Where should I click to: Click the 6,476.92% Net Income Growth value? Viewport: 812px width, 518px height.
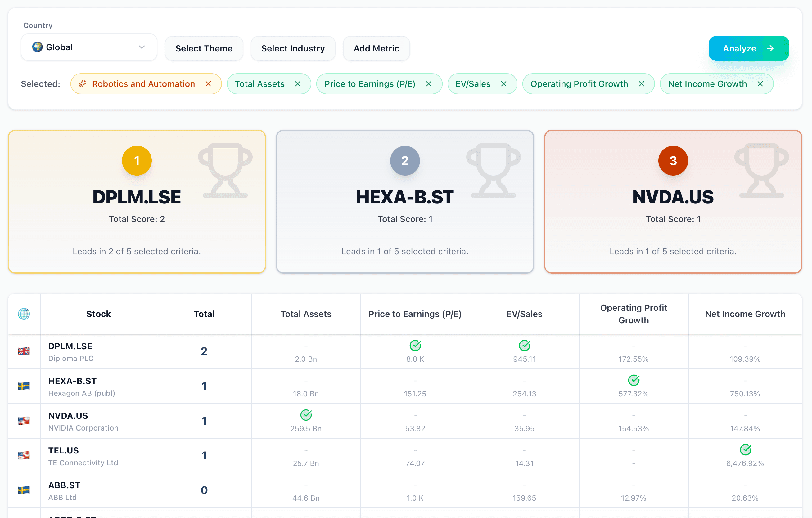tap(745, 463)
